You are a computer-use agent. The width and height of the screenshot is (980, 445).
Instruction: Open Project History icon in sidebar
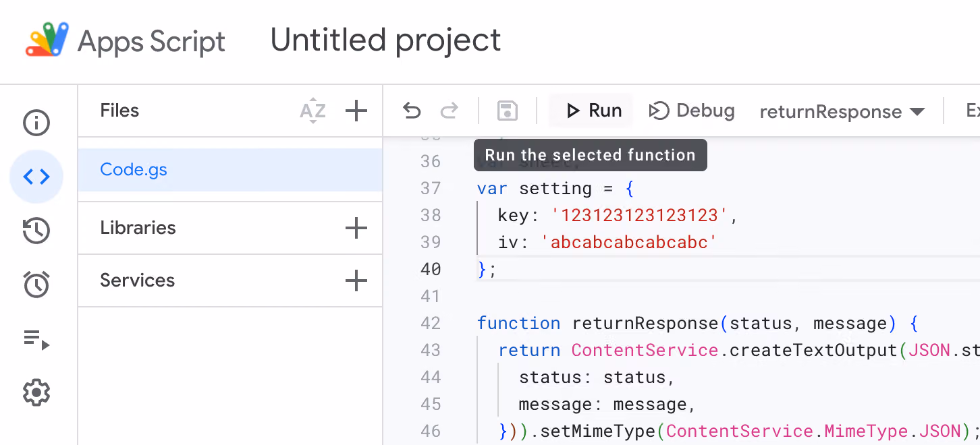click(x=36, y=231)
